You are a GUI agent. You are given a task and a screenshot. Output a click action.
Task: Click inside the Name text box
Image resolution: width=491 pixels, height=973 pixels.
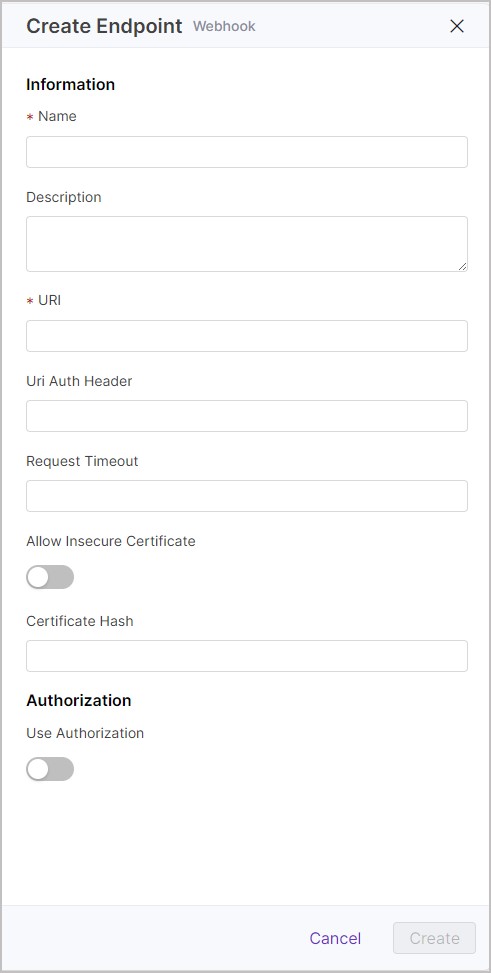(246, 152)
